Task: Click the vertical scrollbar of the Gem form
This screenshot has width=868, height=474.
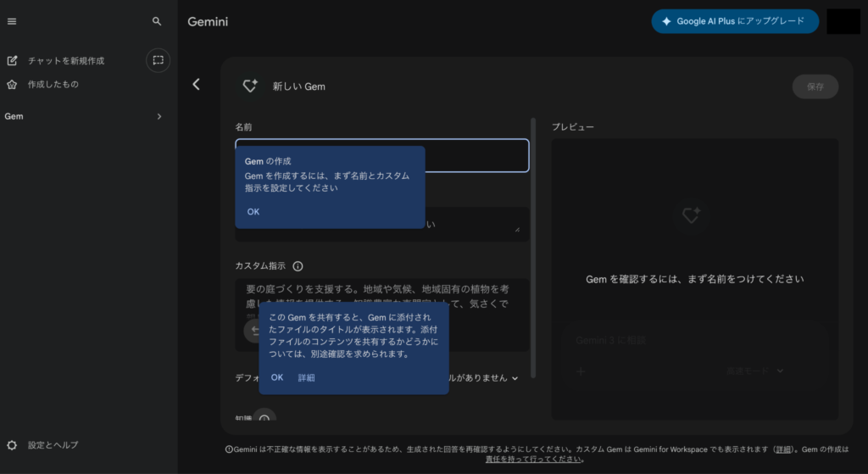Action: [533, 248]
